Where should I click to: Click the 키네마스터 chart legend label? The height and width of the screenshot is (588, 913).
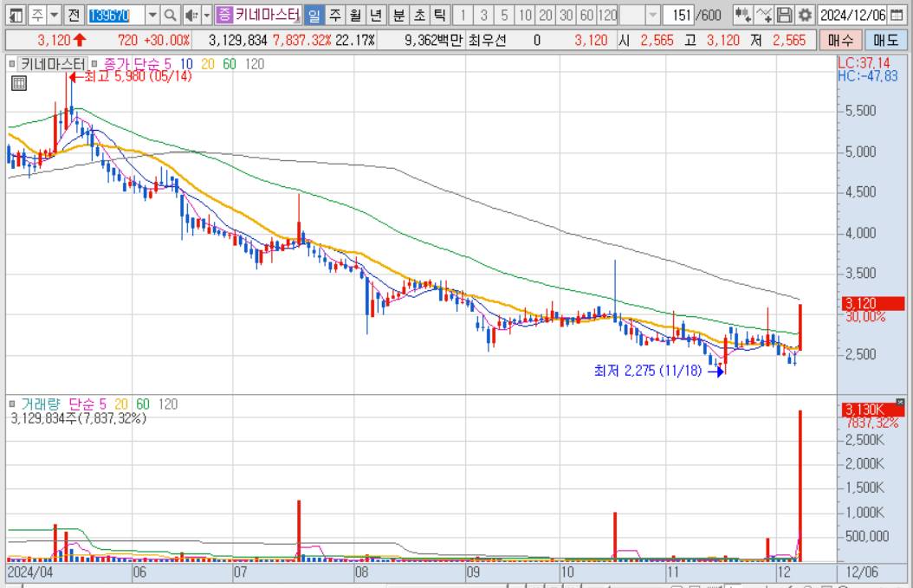point(53,64)
